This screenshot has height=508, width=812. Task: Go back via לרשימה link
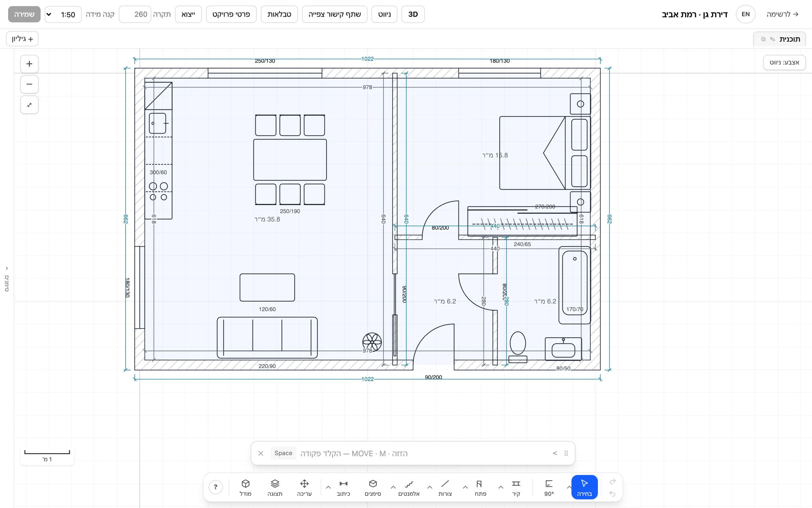[x=783, y=14]
